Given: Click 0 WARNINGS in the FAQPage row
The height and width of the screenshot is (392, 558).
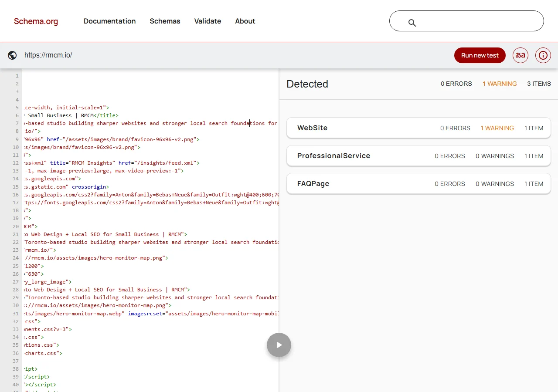Looking at the screenshot, I should tap(495, 184).
